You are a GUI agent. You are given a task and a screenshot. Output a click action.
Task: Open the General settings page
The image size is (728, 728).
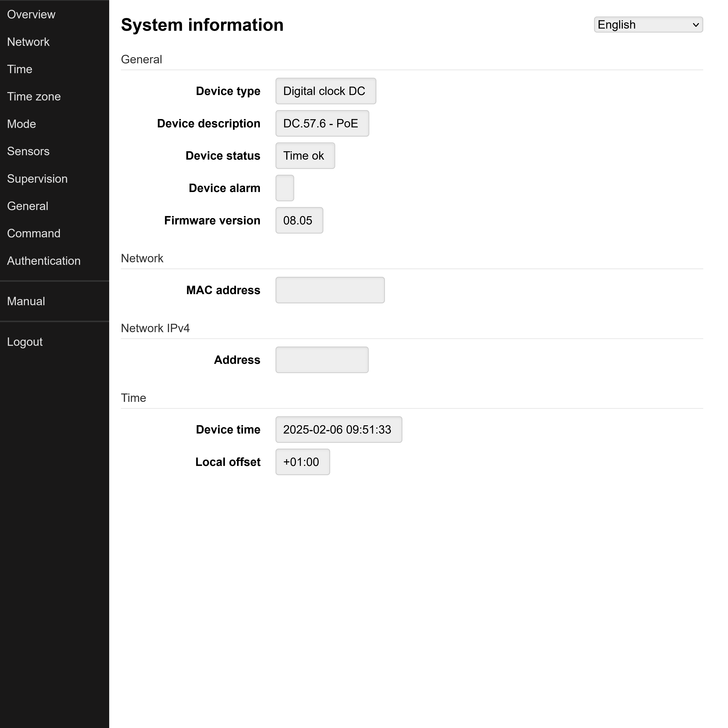point(27,206)
